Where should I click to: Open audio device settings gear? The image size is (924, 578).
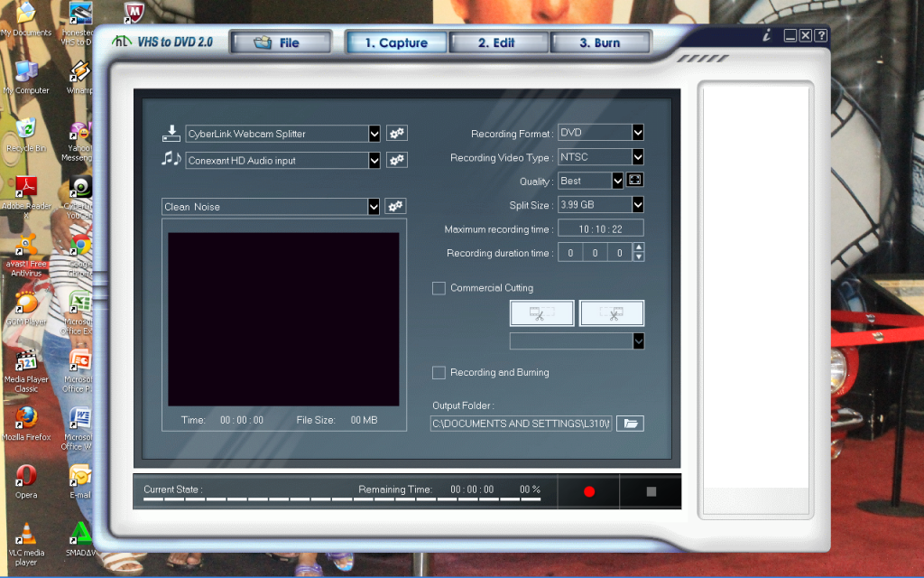tap(397, 160)
